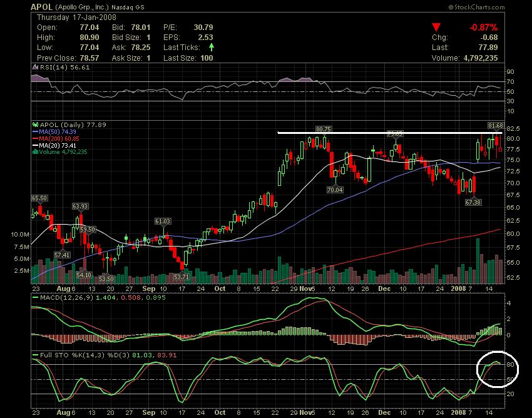Select the Prev Close value 78.57

coord(90,58)
